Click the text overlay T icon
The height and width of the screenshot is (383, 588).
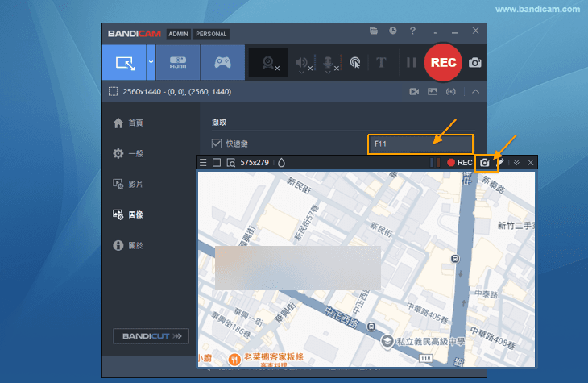pos(381,63)
